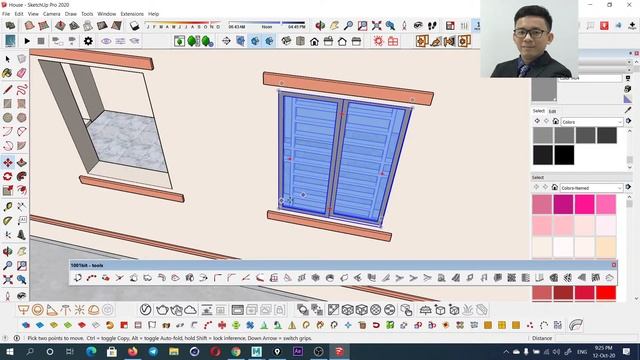Open the Edit menu
Image resolution: width=640 pixels, height=360 pixels.
[19, 14]
